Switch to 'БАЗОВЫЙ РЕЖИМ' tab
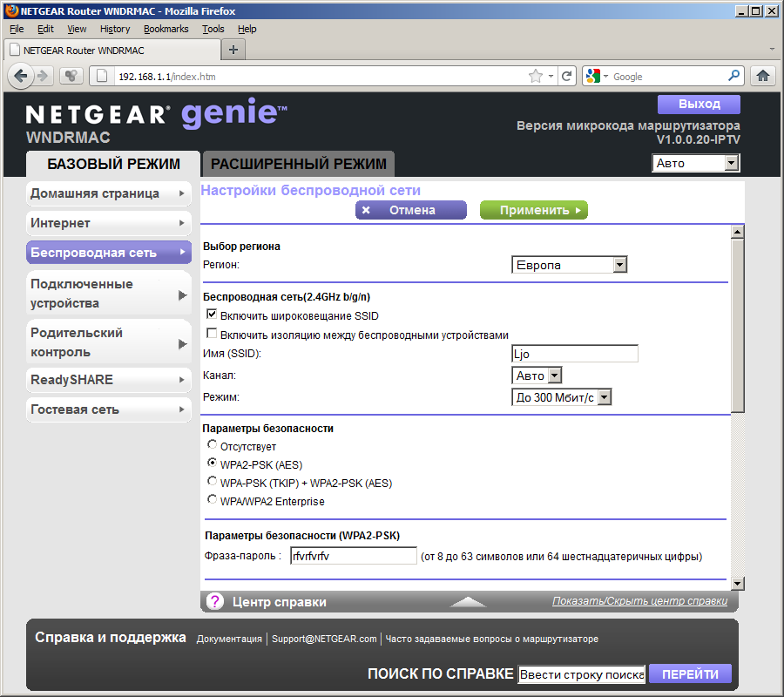The height and width of the screenshot is (697, 784). (x=113, y=164)
